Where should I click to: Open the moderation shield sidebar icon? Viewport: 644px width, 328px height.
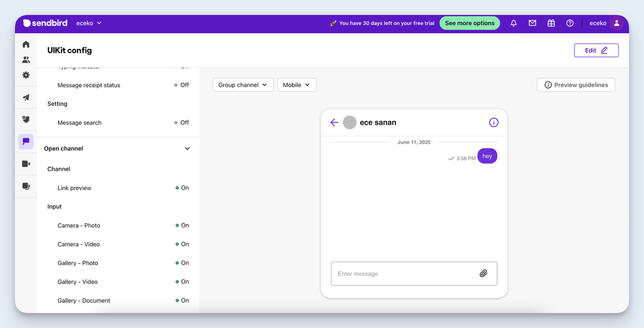click(x=26, y=119)
